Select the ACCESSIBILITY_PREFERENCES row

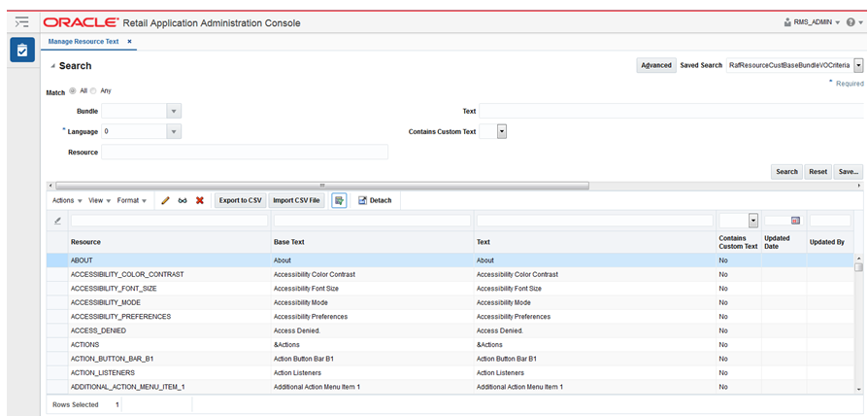click(451, 316)
